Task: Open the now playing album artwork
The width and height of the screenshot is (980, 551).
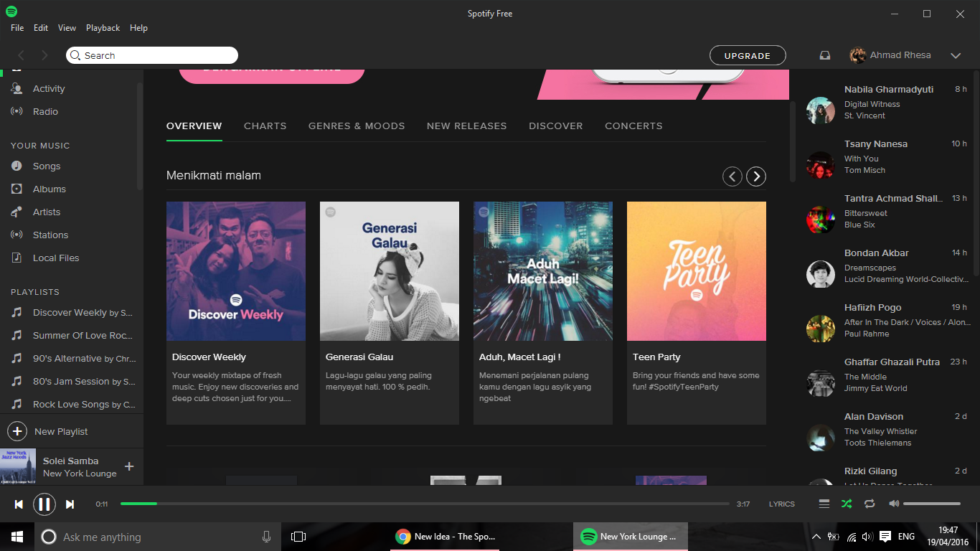Action: click(x=18, y=467)
